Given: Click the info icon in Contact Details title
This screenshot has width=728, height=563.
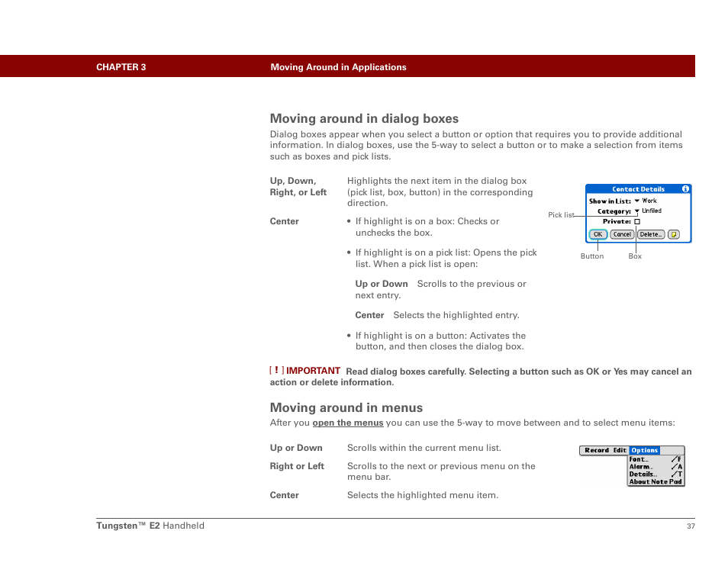Looking at the screenshot, I should pyautogui.click(x=685, y=189).
